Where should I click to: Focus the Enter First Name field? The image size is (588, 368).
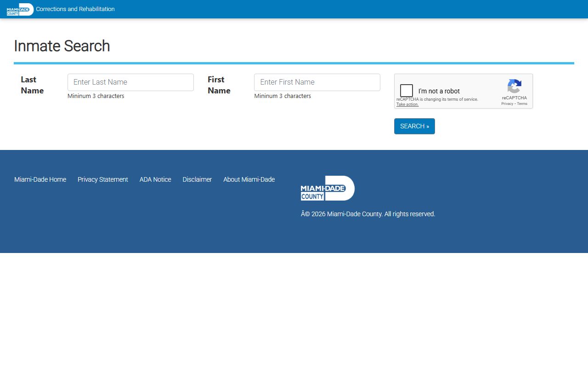pos(317,82)
